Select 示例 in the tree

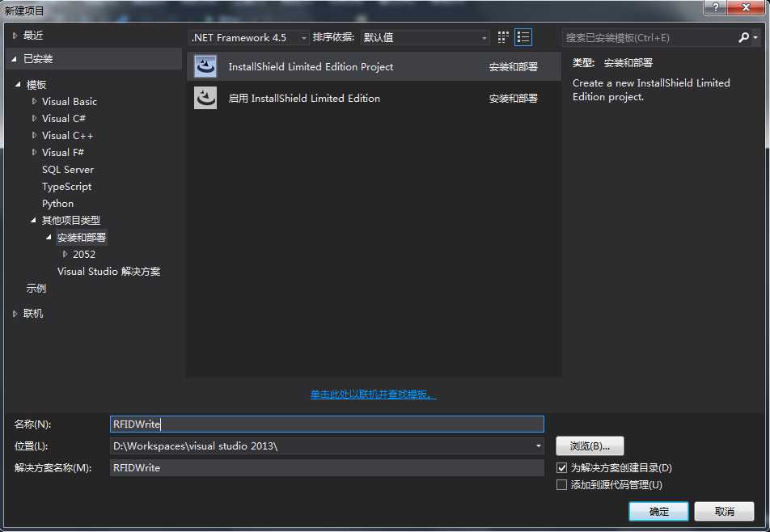click(36, 288)
